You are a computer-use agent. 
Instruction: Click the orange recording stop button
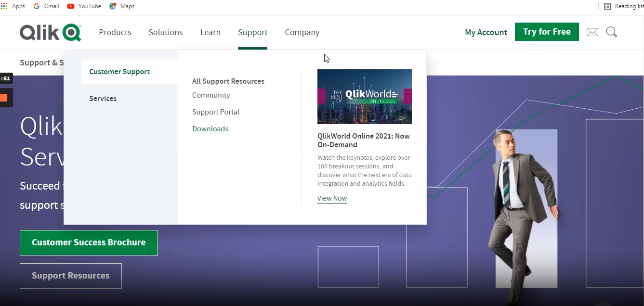pos(4,98)
